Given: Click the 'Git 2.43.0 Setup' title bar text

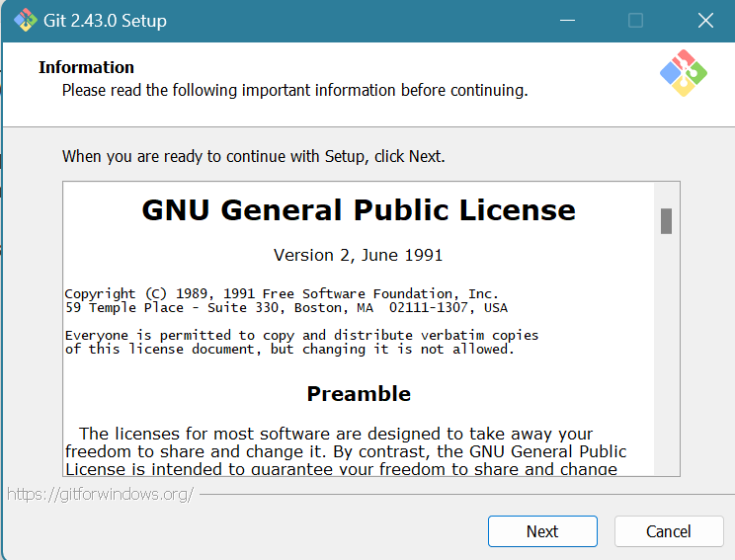Looking at the screenshot, I should click(x=107, y=21).
